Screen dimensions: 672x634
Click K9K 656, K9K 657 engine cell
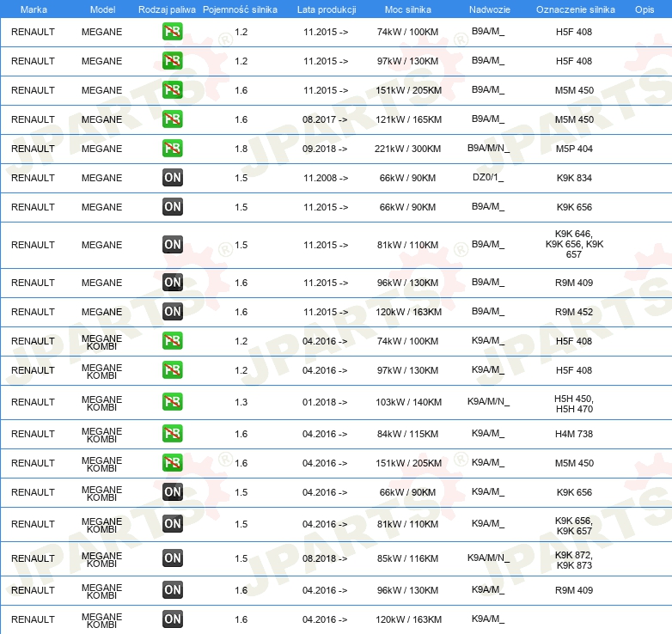(x=574, y=526)
